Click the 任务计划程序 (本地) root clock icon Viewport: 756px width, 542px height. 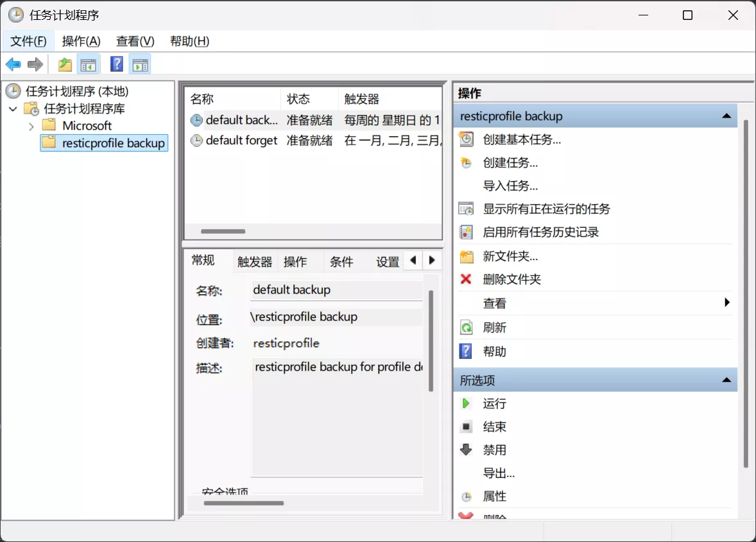(x=13, y=91)
